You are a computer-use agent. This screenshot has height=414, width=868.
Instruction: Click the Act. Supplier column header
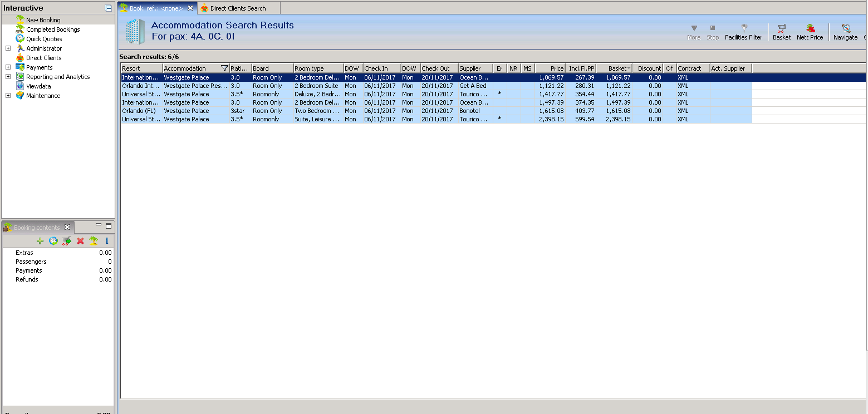tap(731, 68)
